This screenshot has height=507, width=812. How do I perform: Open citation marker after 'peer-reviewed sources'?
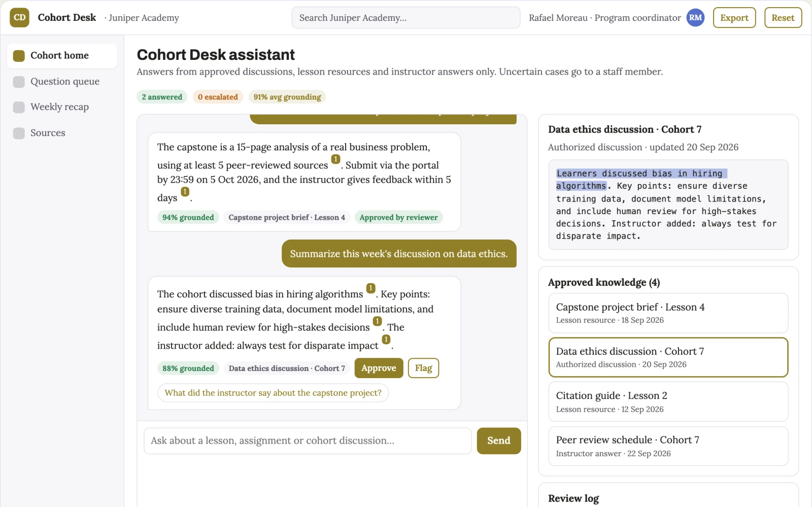335,159
